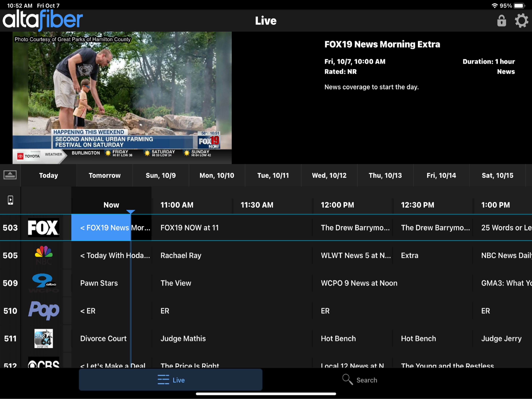Open the Search bottom navigation button
532x399 pixels.
(360, 380)
